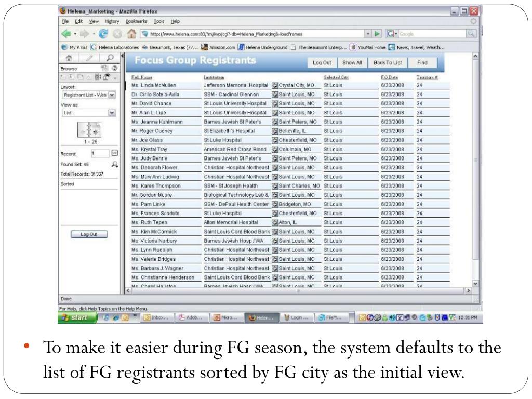Switch to the Inbox taskbar window
This screenshot has height=399, width=532.
click(157, 317)
